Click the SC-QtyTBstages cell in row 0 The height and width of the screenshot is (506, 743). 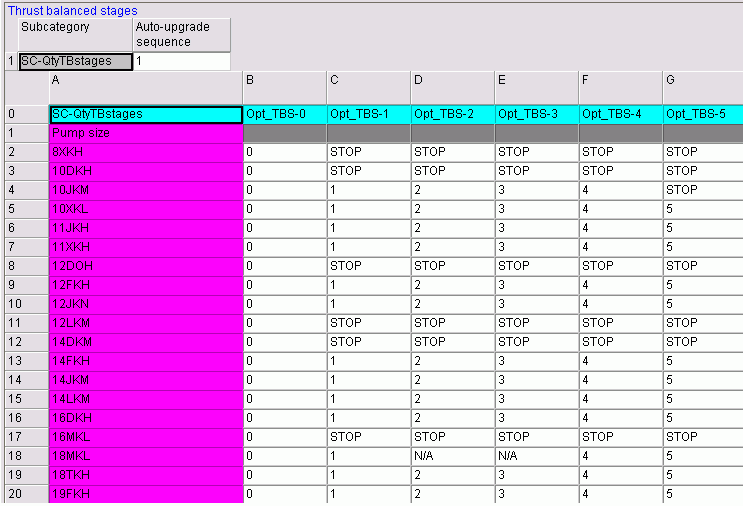coord(146,115)
